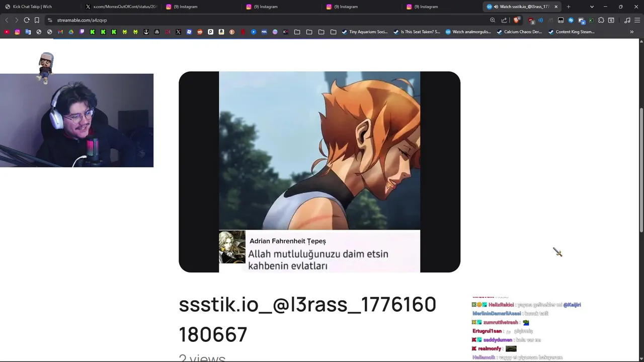Bookmark this page in the address bar

tap(37, 20)
